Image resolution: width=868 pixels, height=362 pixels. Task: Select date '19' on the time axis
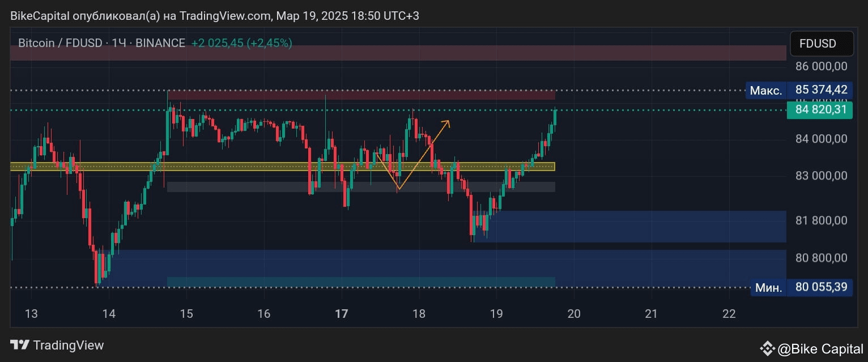[x=496, y=313]
